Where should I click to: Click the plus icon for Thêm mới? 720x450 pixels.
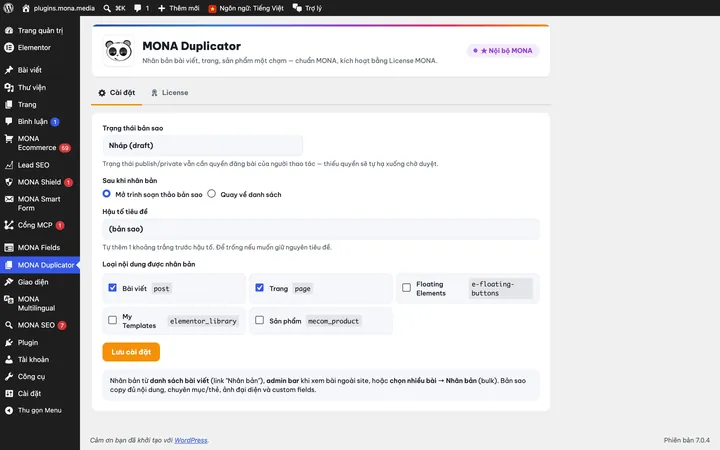point(161,8)
